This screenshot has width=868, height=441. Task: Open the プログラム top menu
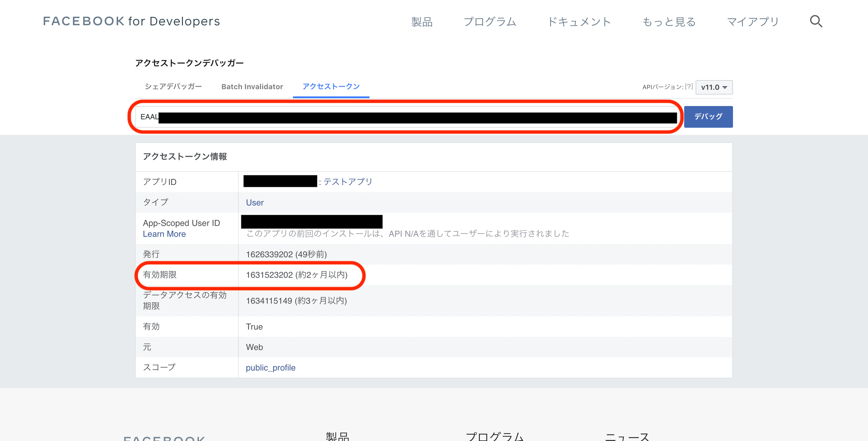(489, 22)
